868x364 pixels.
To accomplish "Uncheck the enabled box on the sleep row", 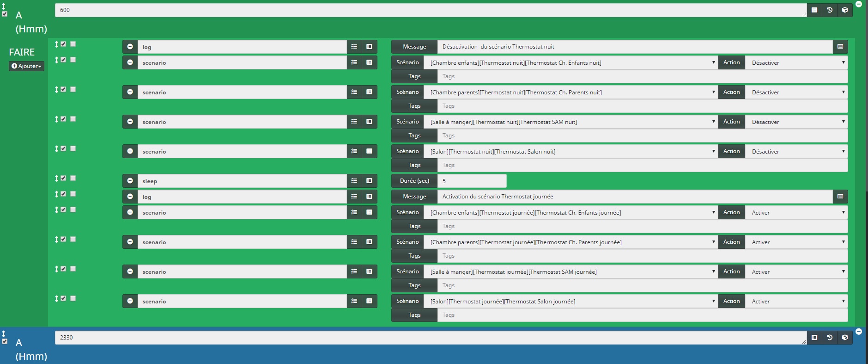I will pyautogui.click(x=64, y=178).
